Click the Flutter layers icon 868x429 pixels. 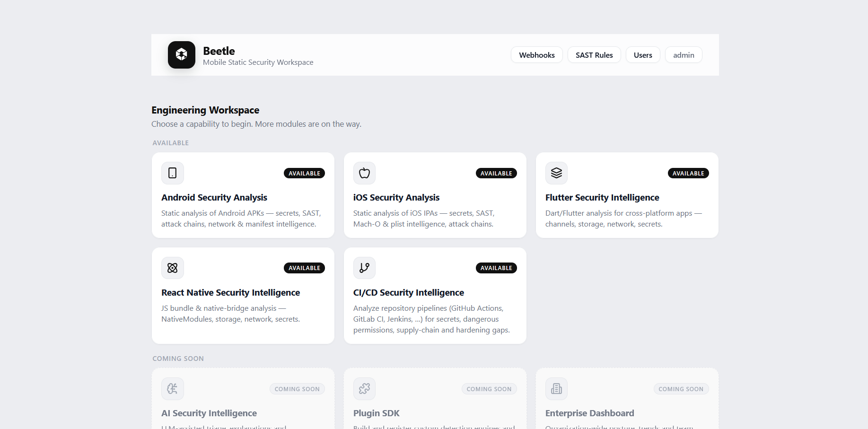(556, 173)
